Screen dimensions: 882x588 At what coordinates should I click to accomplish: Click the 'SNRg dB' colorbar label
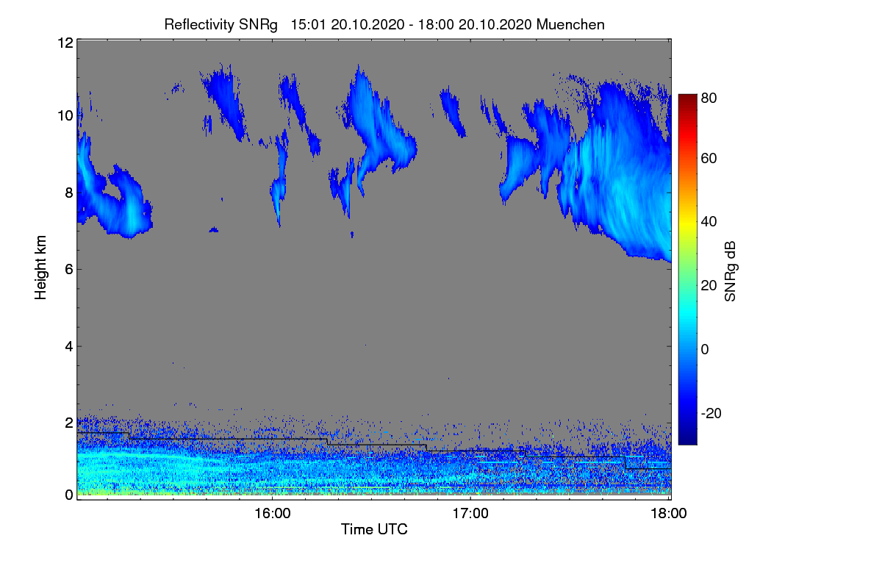pyautogui.click(x=729, y=270)
